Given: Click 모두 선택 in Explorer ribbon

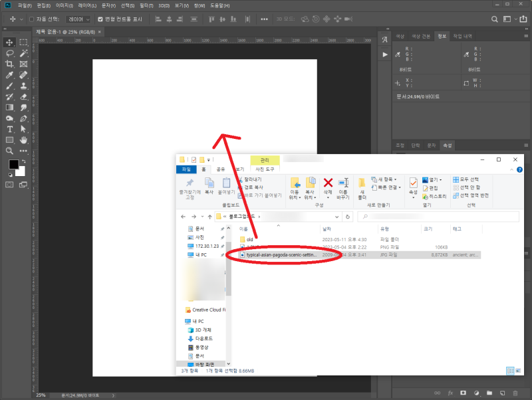Looking at the screenshot, I should [466, 179].
